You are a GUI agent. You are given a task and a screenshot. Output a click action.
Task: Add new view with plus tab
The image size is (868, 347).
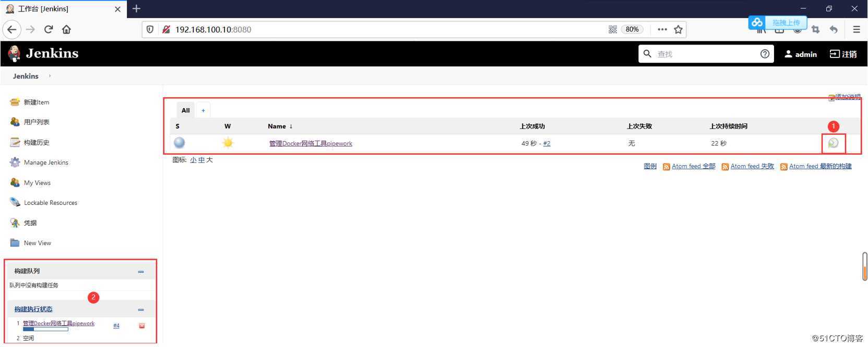(203, 110)
